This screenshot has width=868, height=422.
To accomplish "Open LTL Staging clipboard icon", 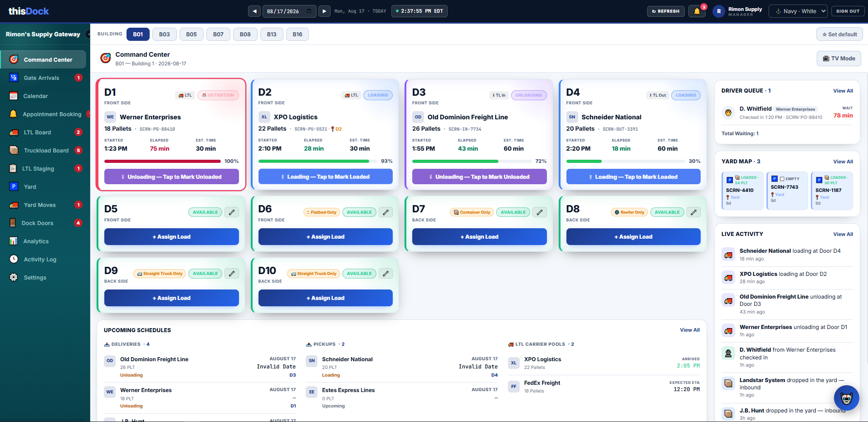I will [13, 168].
